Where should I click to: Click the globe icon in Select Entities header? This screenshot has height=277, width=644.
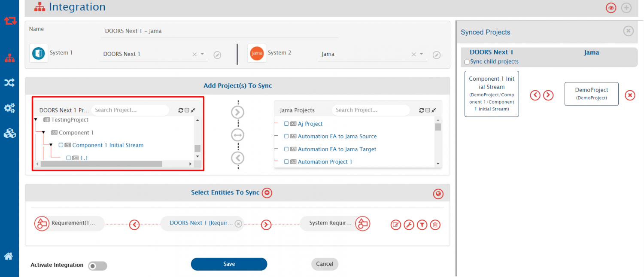pyautogui.click(x=438, y=194)
